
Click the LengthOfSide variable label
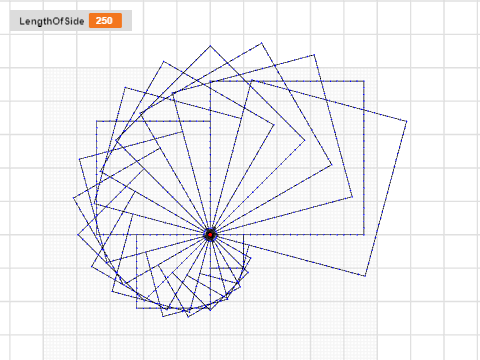click(x=52, y=21)
